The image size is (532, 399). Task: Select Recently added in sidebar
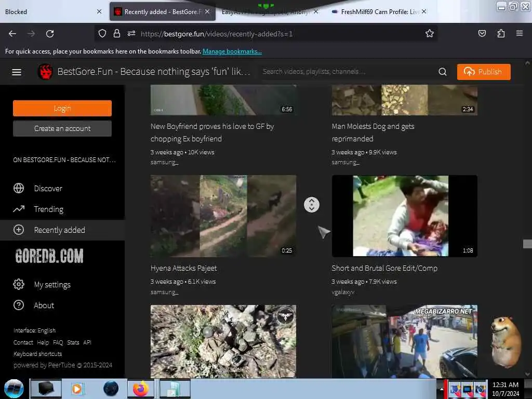click(x=62, y=230)
